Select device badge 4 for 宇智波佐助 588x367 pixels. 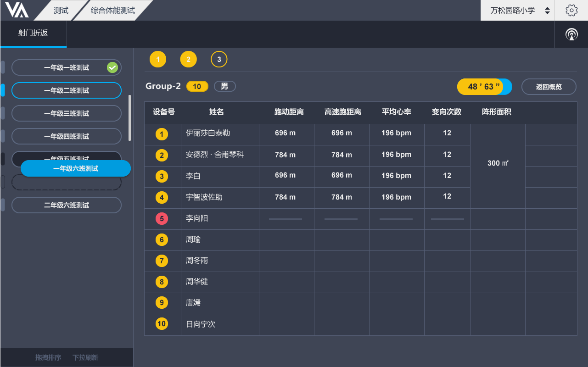click(162, 198)
